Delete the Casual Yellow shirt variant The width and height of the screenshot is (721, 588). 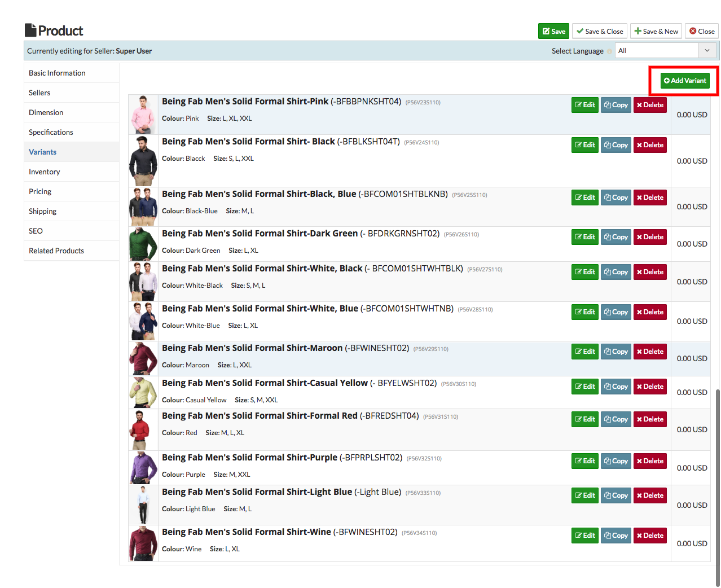click(650, 387)
